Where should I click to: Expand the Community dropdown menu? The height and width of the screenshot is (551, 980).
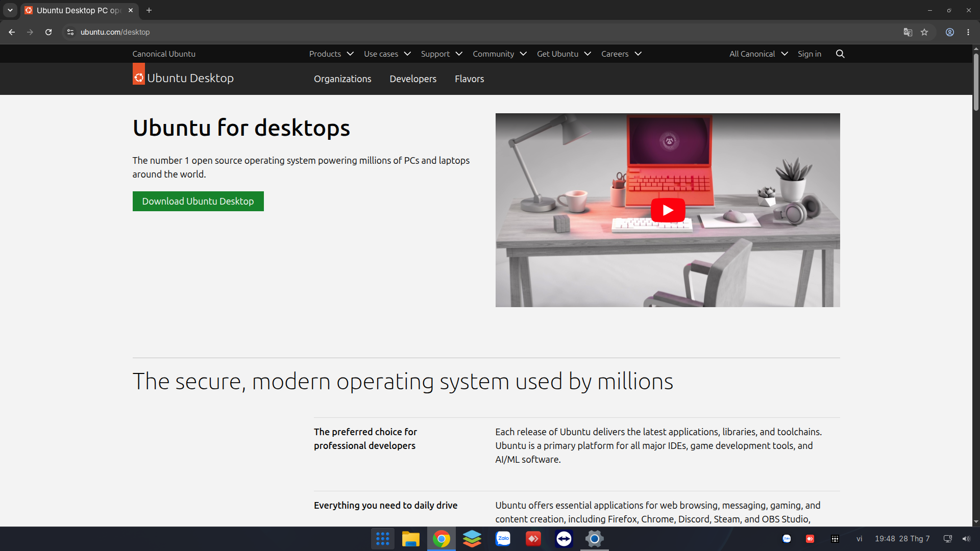(500, 54)
